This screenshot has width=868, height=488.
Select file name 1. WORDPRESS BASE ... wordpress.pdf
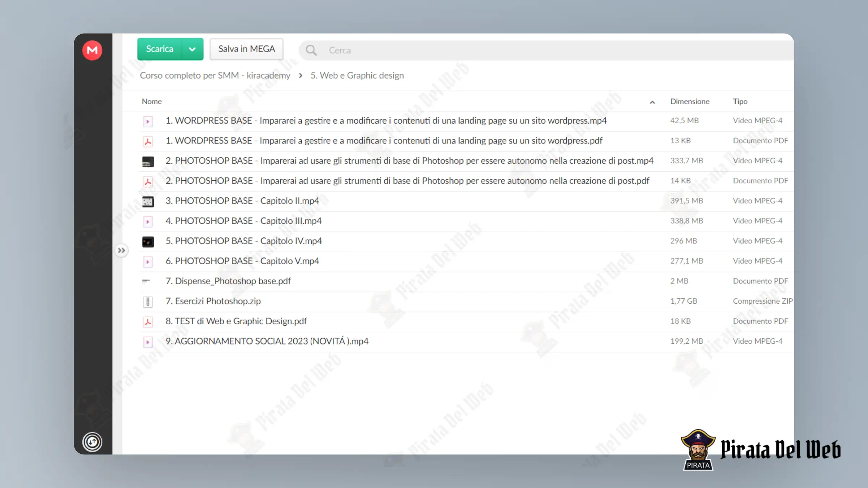point(384,141)
